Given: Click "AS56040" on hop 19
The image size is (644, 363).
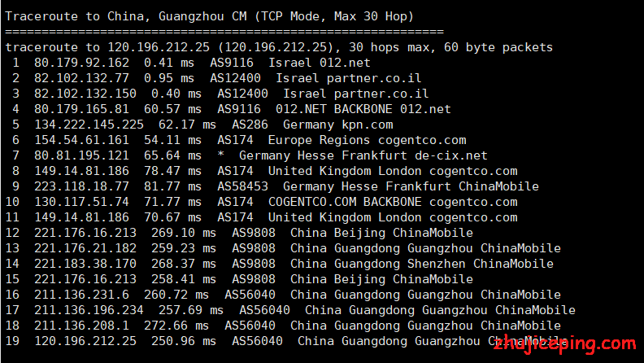Looking at the screenshot, I should pyautogui.click(x=257, y=341).
